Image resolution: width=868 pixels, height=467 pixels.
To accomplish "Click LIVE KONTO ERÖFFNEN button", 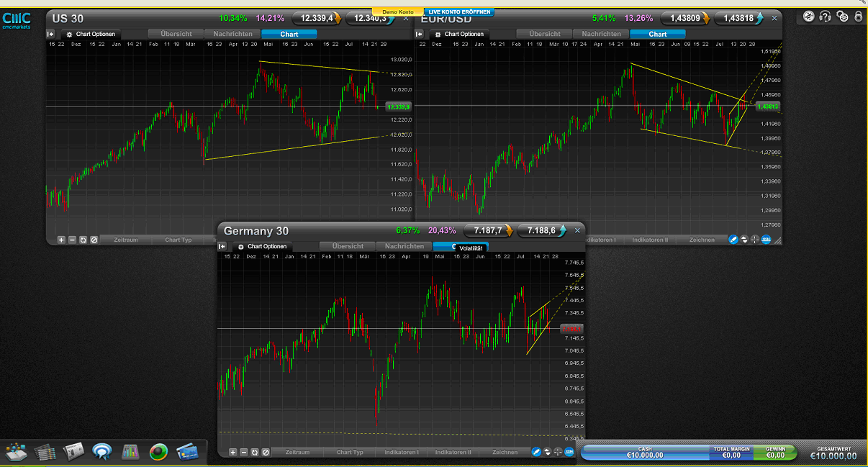I will click(x=459, y=12).
